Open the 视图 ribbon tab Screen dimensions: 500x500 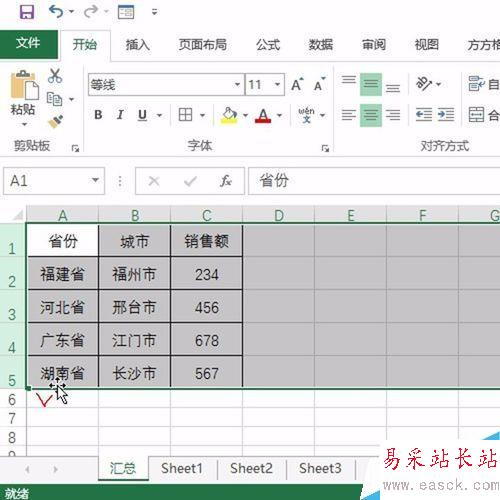coord(426,45)
